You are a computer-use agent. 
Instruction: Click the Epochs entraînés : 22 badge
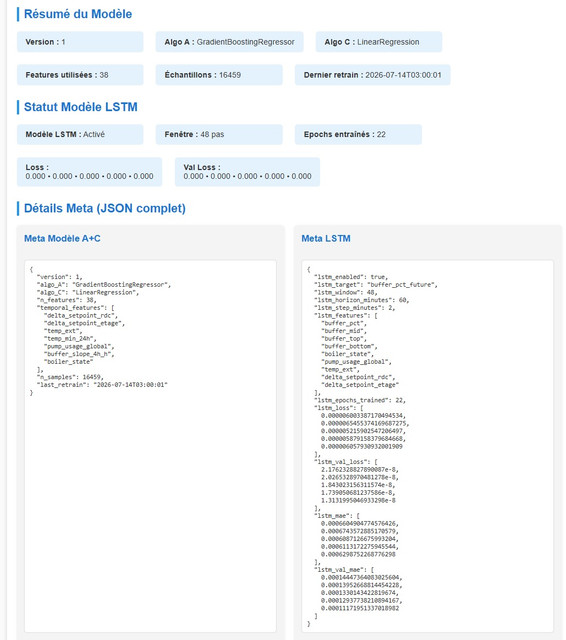(x=358, y=135)
